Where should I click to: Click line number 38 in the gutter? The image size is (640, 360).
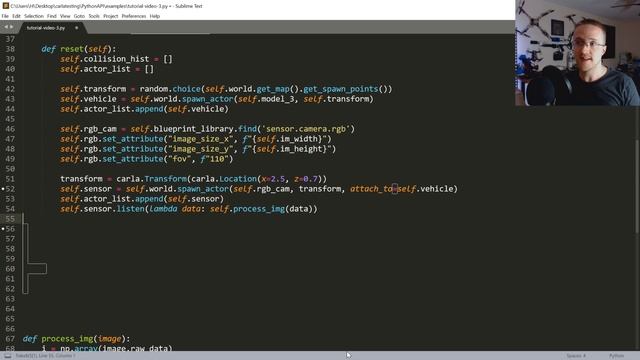[10, 49]
